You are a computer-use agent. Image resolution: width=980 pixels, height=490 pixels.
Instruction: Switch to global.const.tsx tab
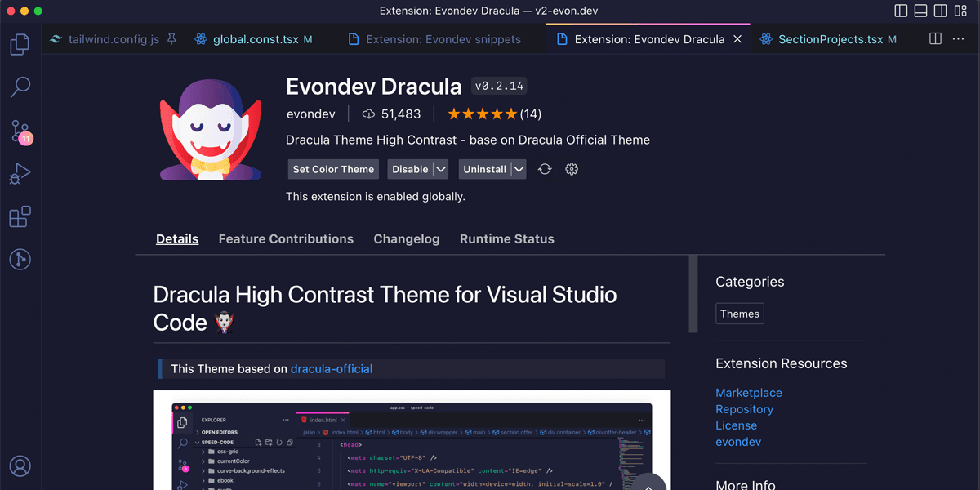pyautogui.click(x=254, y=38)
